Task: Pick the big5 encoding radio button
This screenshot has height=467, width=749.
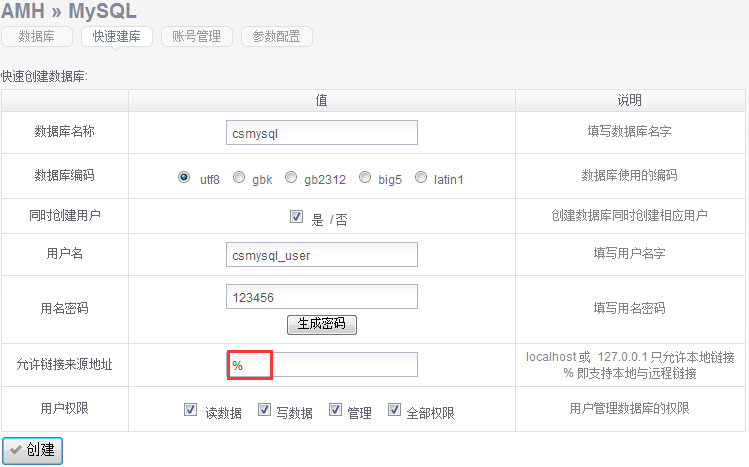Action: pyautogui.click(x=365, y=177)
